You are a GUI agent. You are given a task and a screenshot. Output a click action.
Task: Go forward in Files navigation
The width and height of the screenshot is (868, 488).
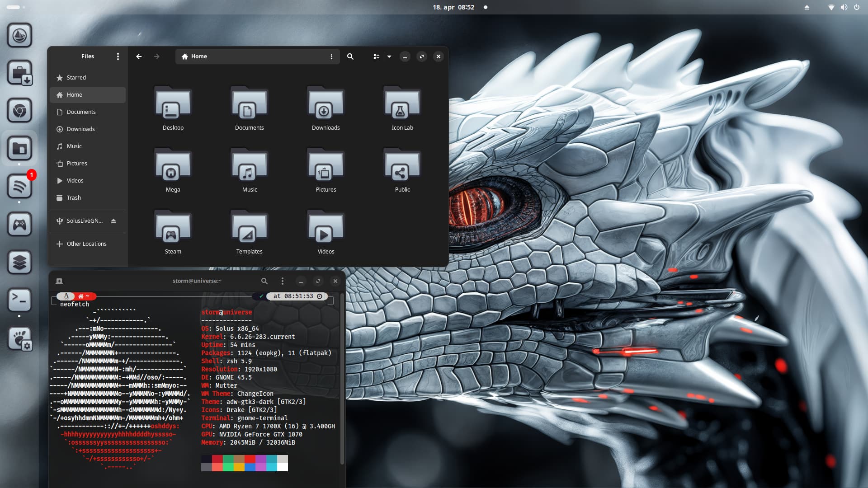[x=156, y=56]
